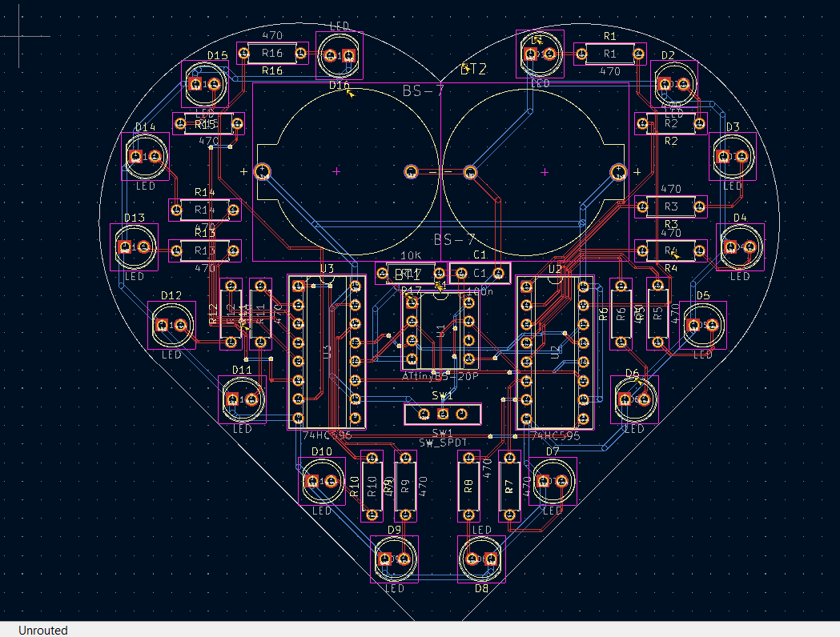Image resolution: width=840 pixels, height=637 pixels.
Task: Click the positive pad of left battery holder
Action: 263,171
